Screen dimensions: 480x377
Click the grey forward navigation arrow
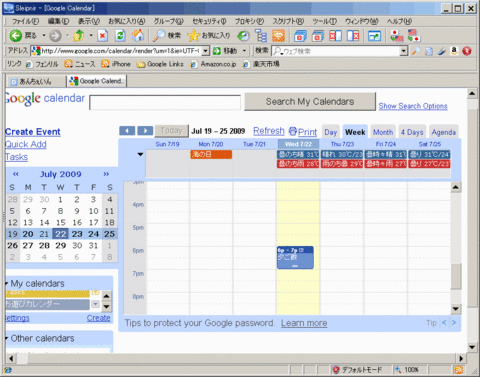(x=55, y=36)
